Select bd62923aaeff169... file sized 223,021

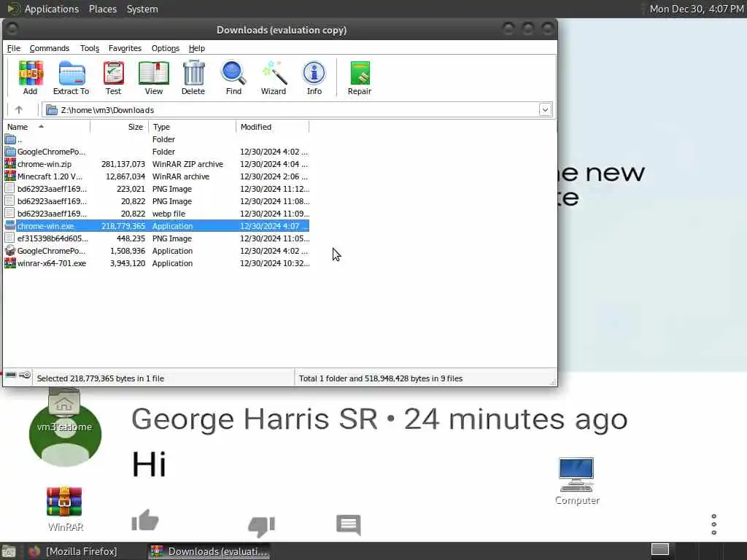157,189
